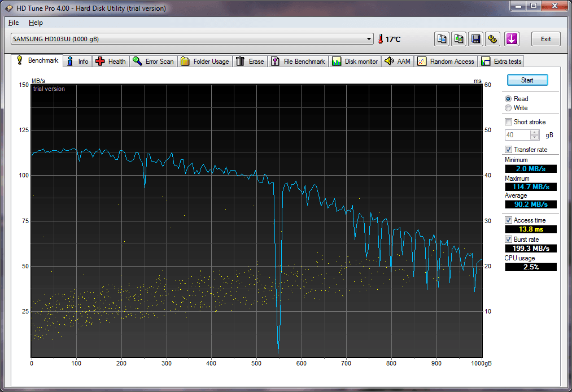
Task: Start the benchmark test
Action: (527, 80)
